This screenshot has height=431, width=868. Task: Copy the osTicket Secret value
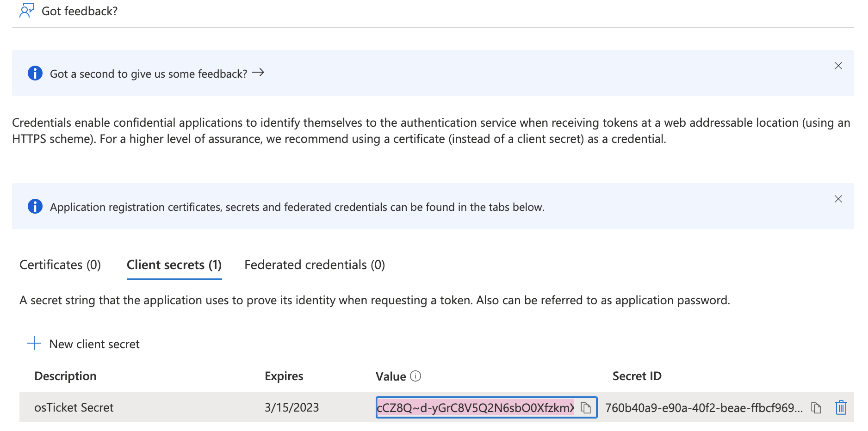(586, 407)
